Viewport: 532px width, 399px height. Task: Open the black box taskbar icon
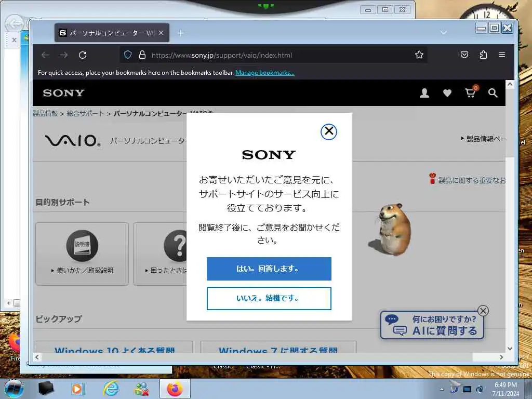point(46,389)
